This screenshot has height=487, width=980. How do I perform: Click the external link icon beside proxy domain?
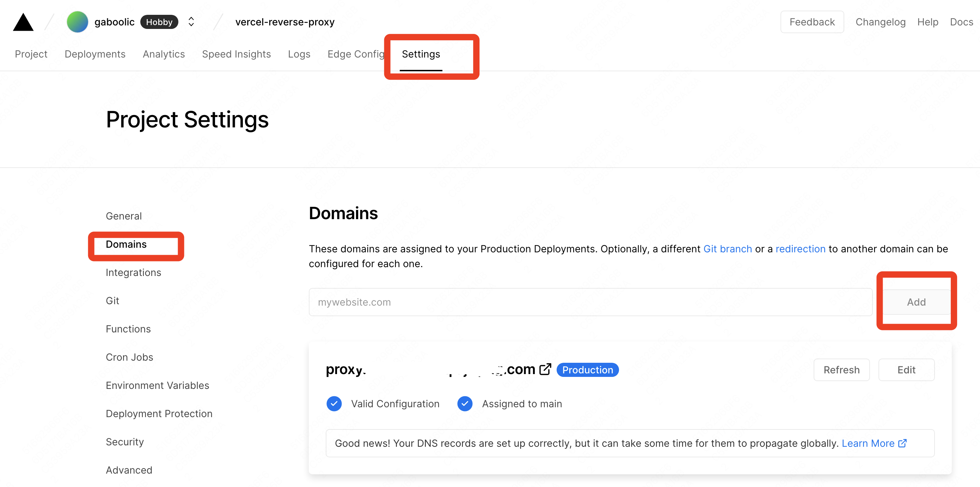(x=545, y=369)
